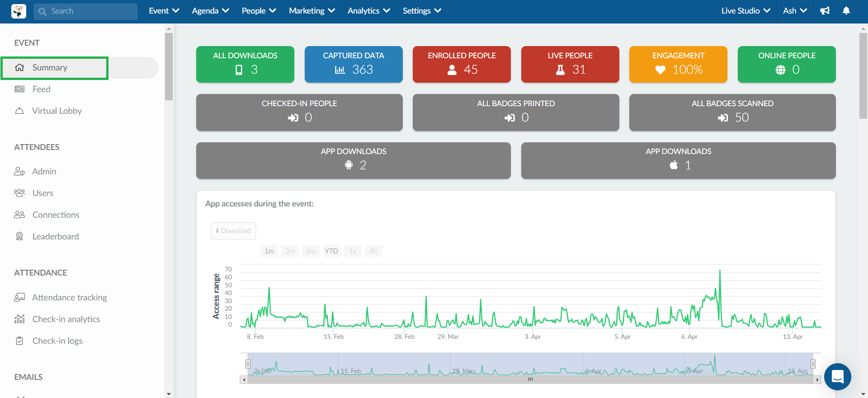Select the YTD chart range
Screen dimensions: 868x398
click(x=331, y=251)
